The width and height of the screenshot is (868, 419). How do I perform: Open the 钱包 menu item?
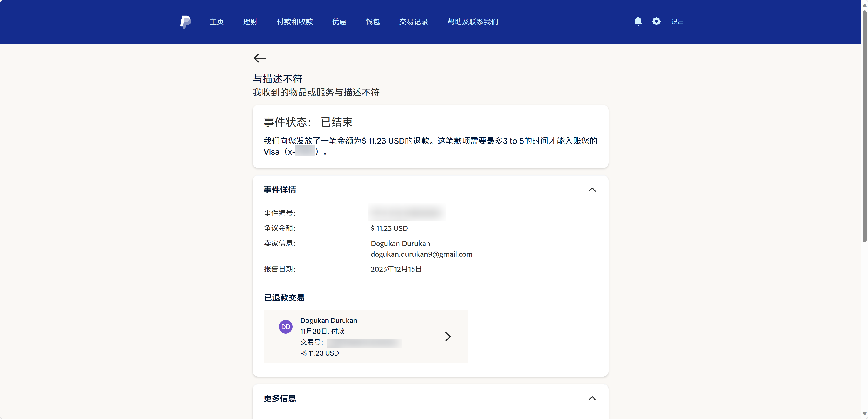(x=373, y=22)
